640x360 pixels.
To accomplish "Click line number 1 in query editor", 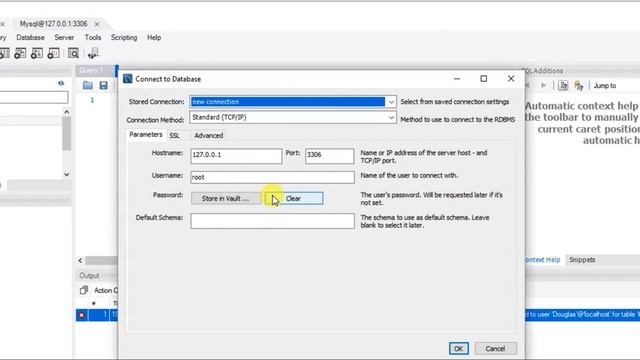I will coord(92,100).
